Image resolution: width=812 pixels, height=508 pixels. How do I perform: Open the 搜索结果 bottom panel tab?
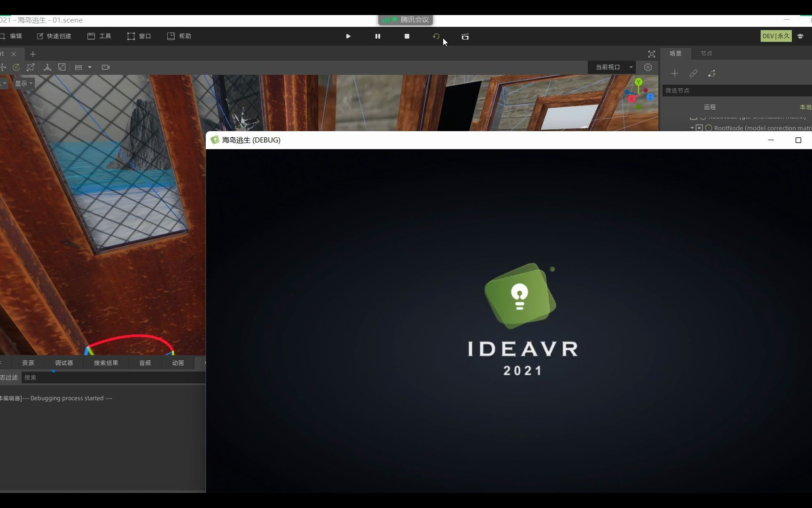pyautogui.click(x=106, y=363)
